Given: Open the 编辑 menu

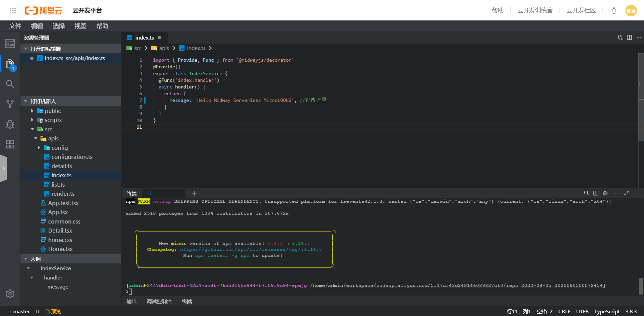Looking at the screenshot, I should pyautogui.click(x=37, y=26).
